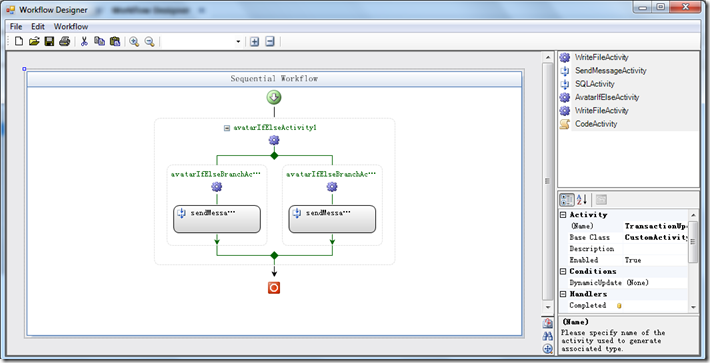710x363 pixels.
Task: Pick the second WriteFileActivity in toolbox
Action: [x=601, y=110]
